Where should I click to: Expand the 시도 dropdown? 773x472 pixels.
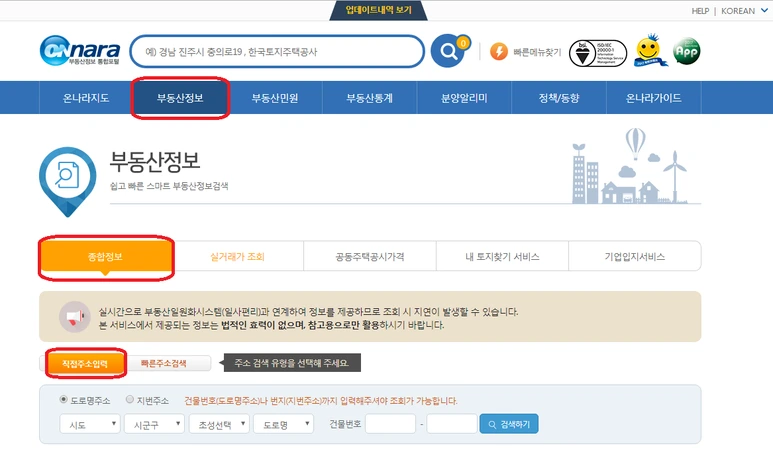pyautogui.click(x=90, y=424)
